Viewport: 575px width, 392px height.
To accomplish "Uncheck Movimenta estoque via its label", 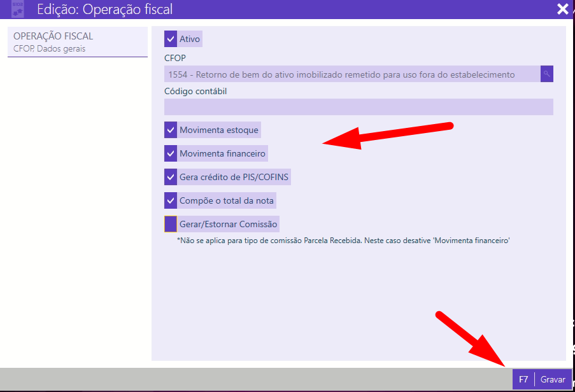I will [219, 130].
